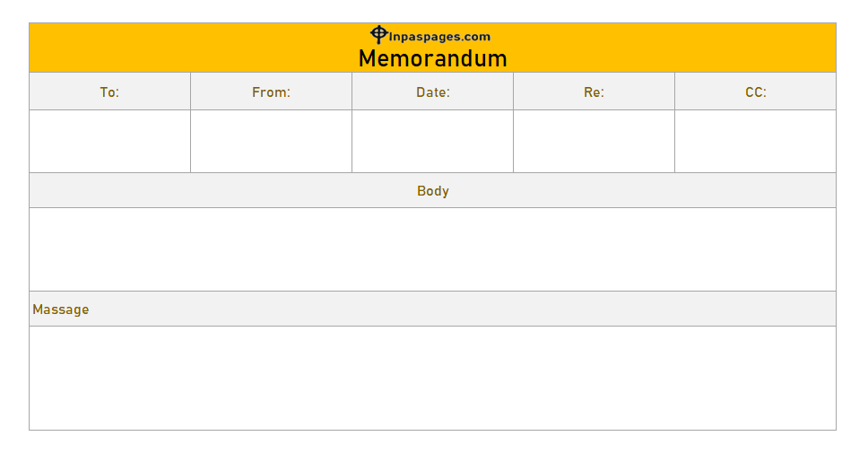Click the Inpaspages.com logo icon
Viewport: 868px width, 462px height.
[x=378, y=34]
